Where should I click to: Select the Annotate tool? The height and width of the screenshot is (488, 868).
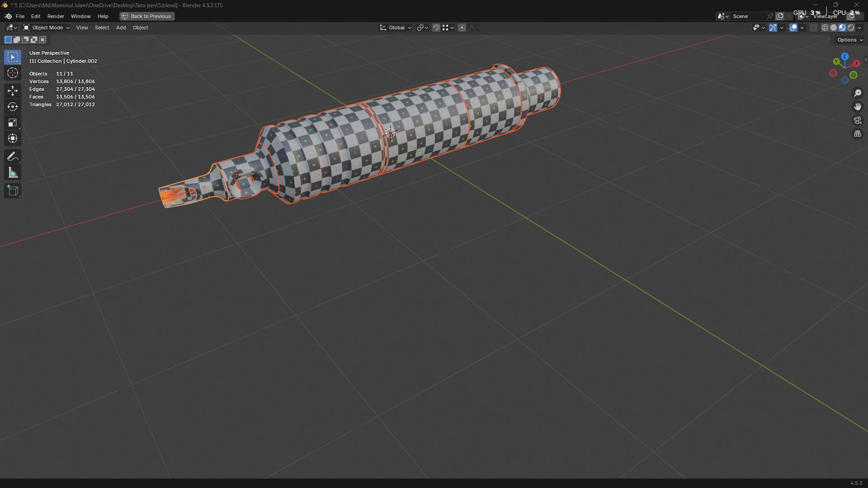click(x=13, y=156)
